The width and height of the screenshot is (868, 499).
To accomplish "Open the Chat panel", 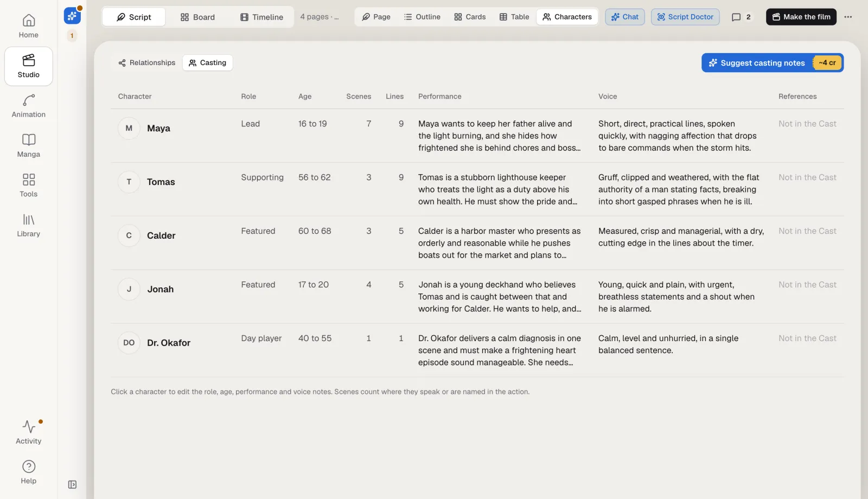I will pos(625,17).
